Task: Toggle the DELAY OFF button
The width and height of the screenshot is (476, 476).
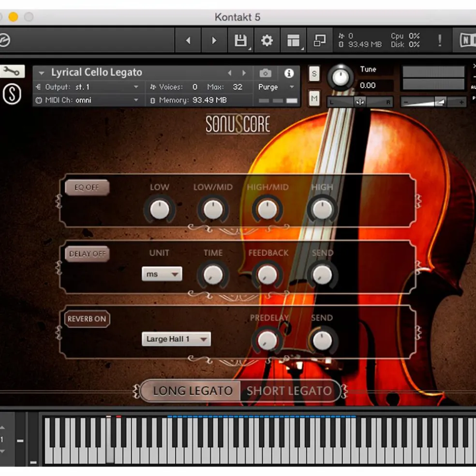Action: click(x=87, y=254)
